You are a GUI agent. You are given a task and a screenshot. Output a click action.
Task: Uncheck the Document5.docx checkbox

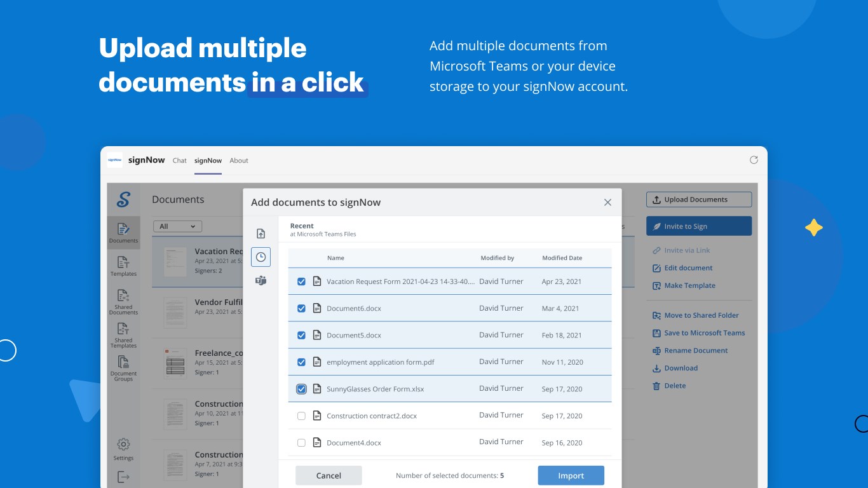301,335
